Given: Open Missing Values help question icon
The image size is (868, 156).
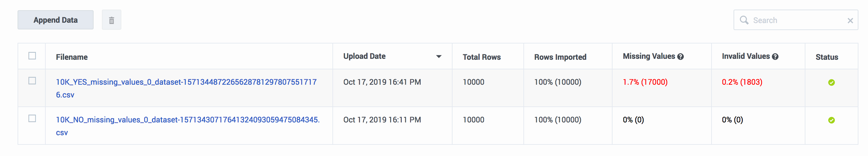Looking at the screenshot, I should pos(680,57).
